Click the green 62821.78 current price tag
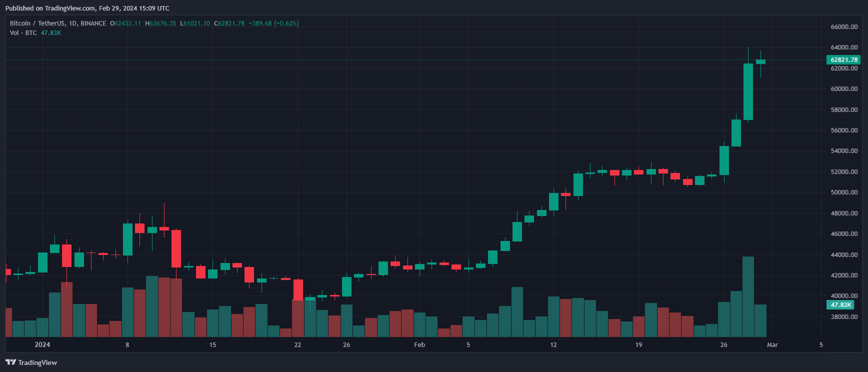Screen dimensions: 868x372 843,60
